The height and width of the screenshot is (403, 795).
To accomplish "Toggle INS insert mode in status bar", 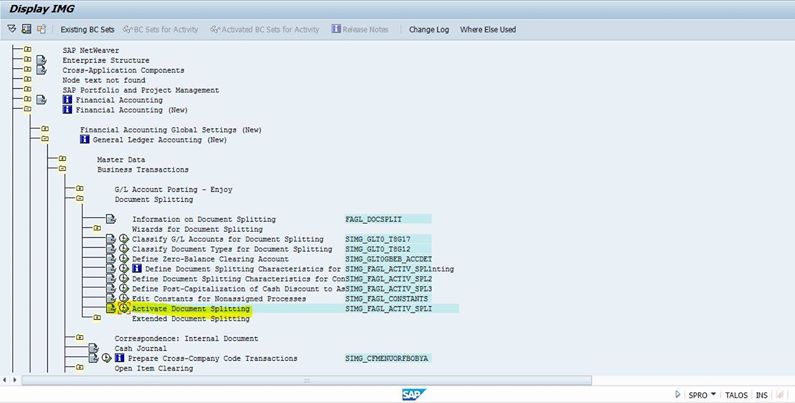I will coord(762,395).
